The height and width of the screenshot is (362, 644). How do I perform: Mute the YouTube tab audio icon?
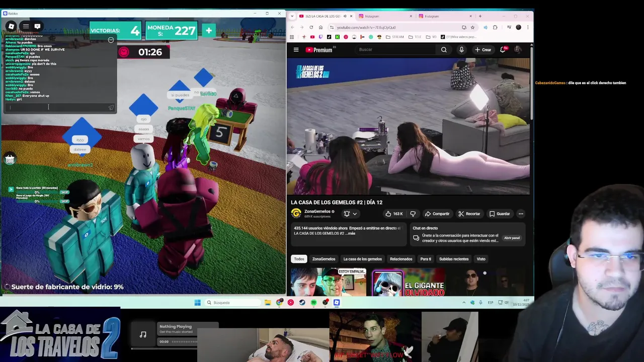(345, 16)
